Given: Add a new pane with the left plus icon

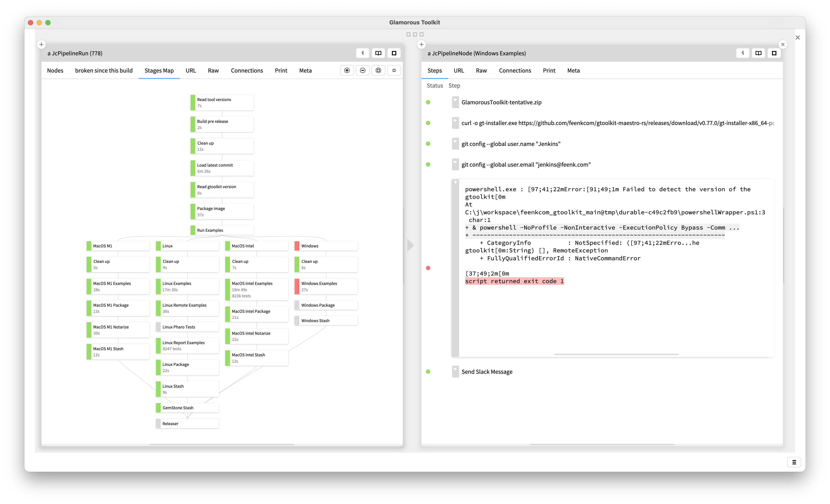Looking at the screenshot, I should click(41, 44).
